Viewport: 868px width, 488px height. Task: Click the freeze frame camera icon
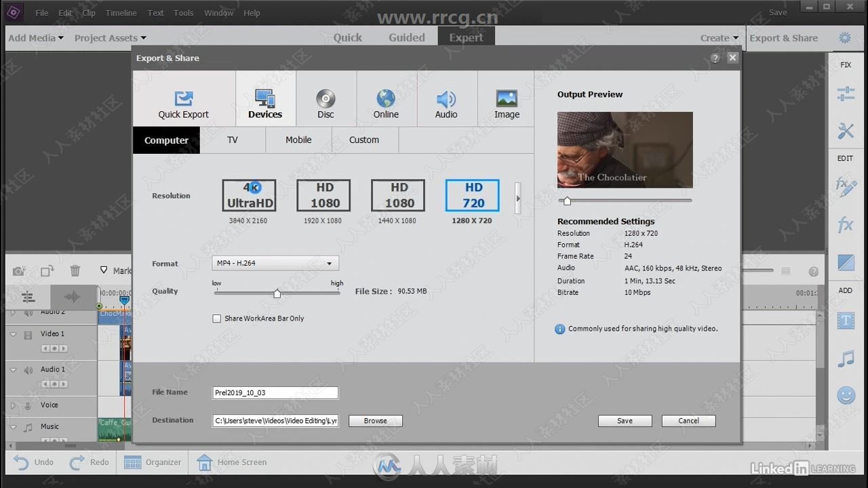20,271
